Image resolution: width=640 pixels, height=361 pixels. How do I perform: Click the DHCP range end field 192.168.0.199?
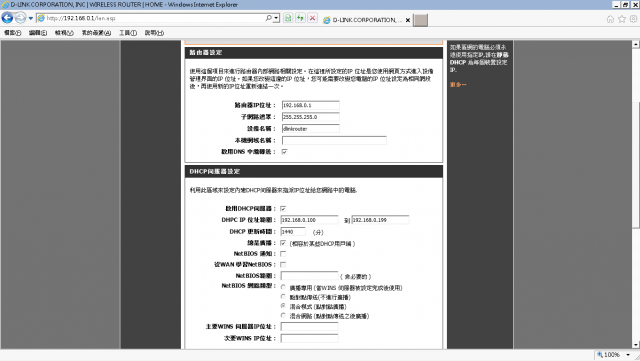380,220
